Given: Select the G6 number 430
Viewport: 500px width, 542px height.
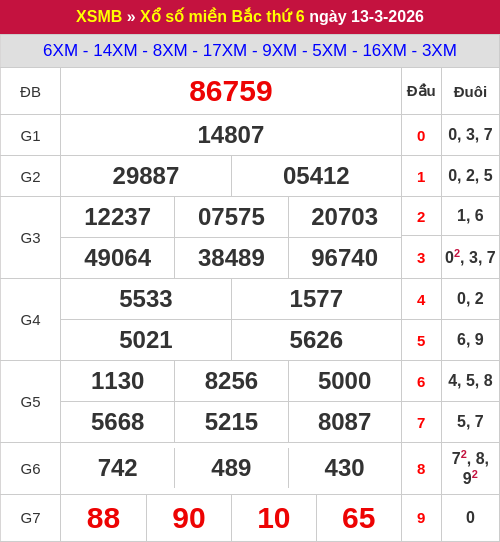Looking at the screenshot, I should [344, 468].
